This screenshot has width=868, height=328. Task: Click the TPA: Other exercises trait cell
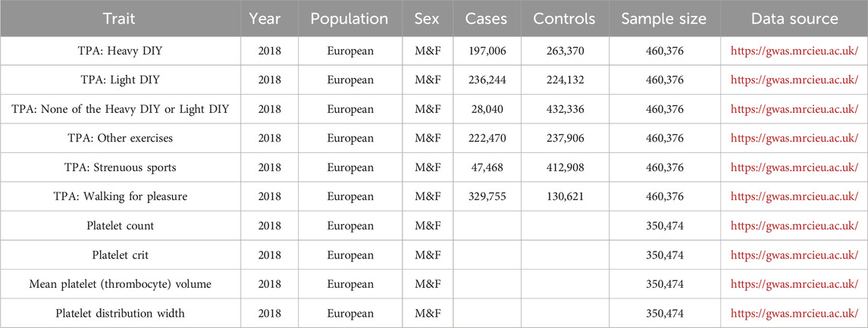pos(120,139)
